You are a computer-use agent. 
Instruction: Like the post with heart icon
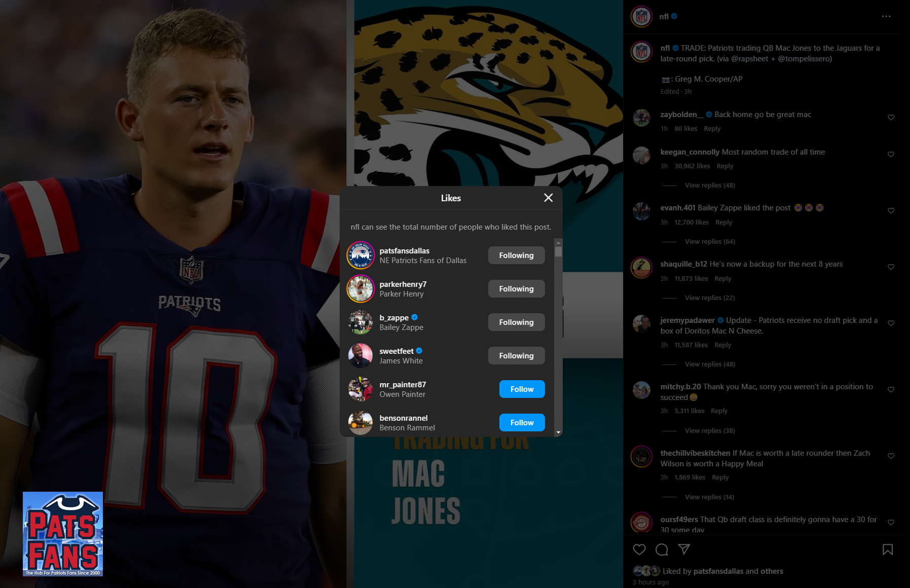[x=639, y=549]
